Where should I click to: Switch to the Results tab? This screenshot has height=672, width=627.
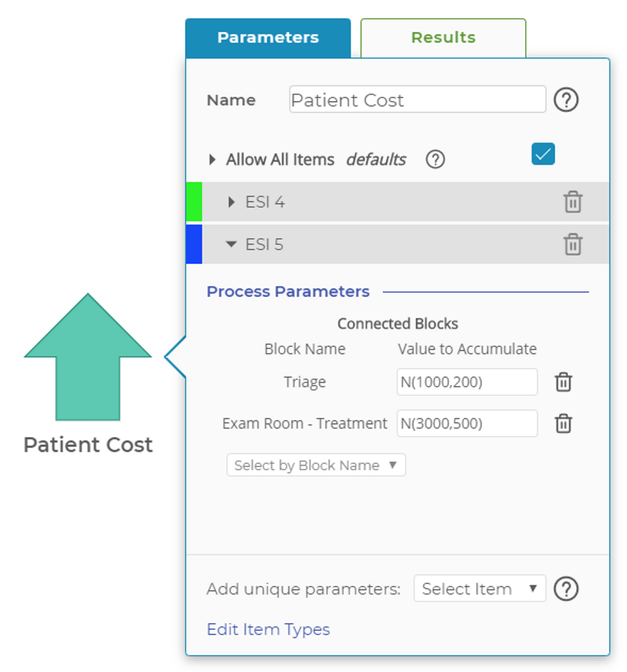[x=443, y=38]
